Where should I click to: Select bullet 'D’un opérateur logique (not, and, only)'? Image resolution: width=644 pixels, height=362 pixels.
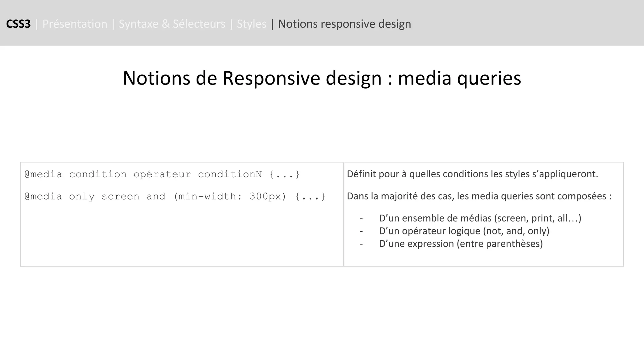coord(464,231)
